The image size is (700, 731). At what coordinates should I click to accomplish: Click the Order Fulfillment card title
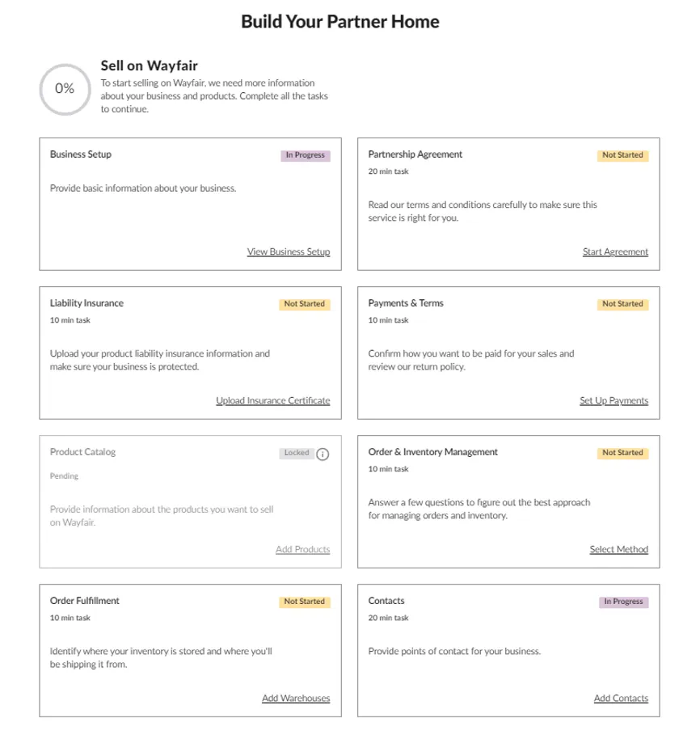click(84, 601)
